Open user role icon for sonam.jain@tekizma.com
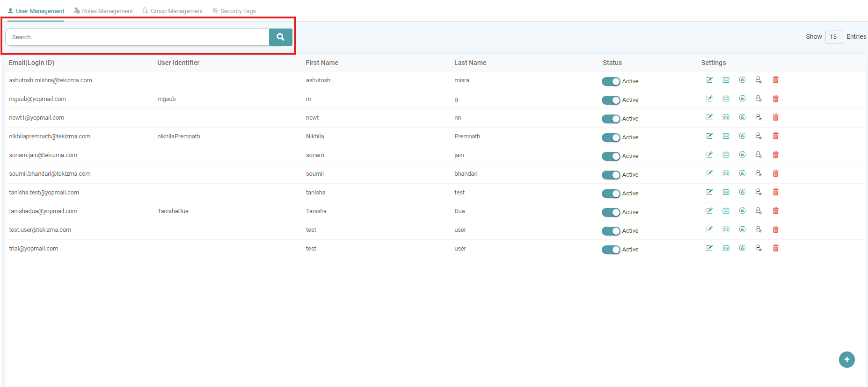This screenshot has height=387, width=868. pos(759,155)
